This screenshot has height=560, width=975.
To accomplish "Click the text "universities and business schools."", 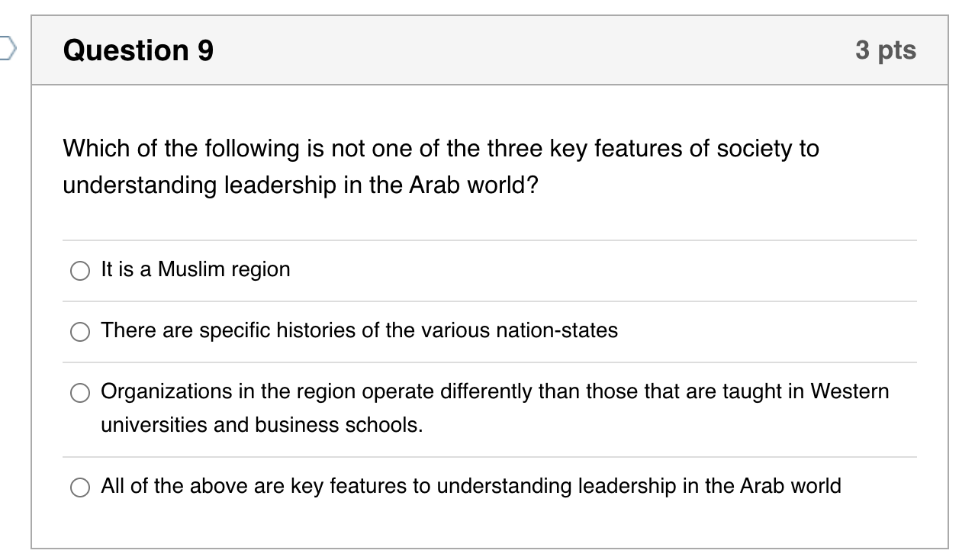I will click(x=262, y=425).
